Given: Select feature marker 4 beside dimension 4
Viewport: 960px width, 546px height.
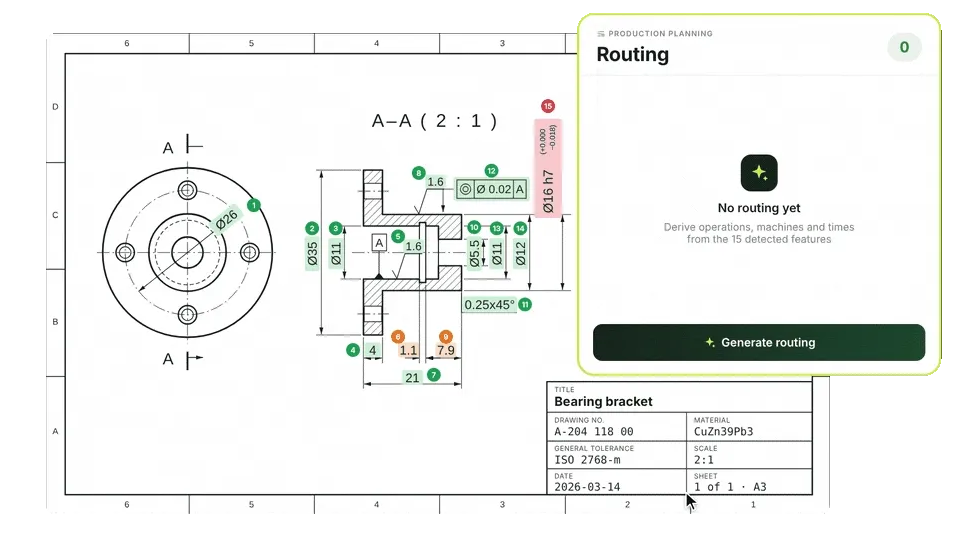Looking at the screenshot, I should point(353,350).
